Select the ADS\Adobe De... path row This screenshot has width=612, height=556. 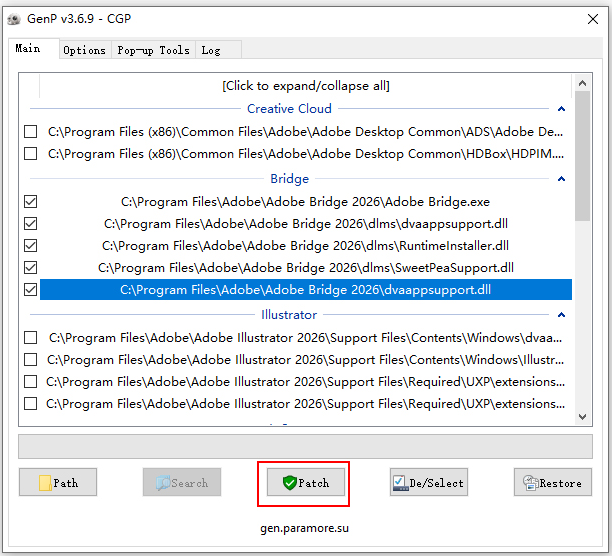tap(306, 132)
